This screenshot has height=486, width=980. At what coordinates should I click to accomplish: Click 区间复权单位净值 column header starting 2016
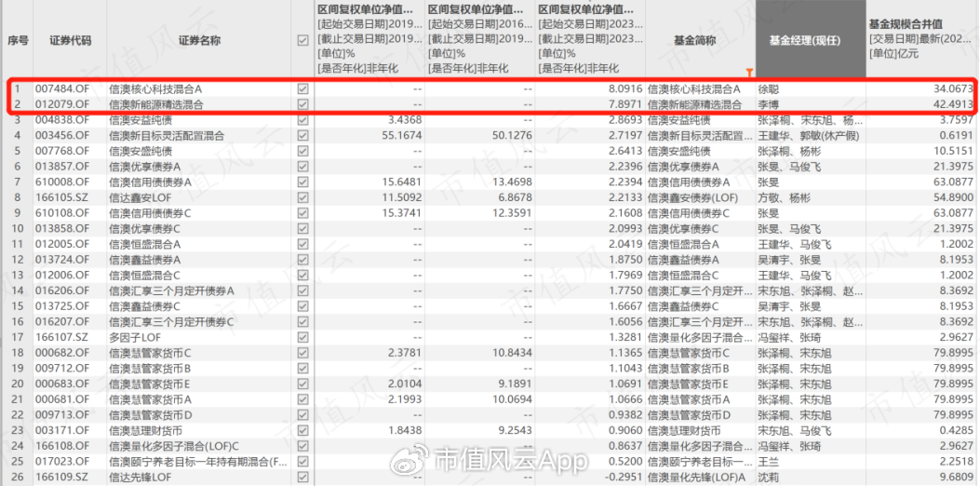click(479, 40)
